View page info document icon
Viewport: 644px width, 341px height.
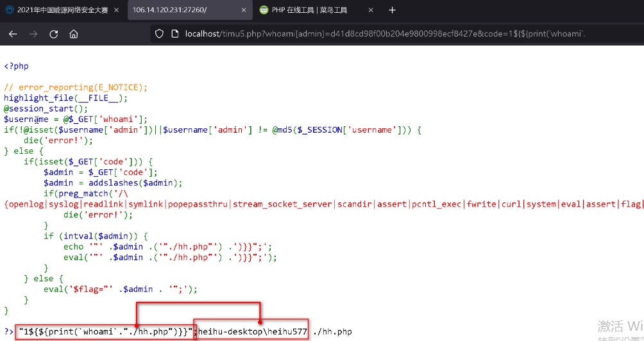pyautogui.click(x=174, y=33)
